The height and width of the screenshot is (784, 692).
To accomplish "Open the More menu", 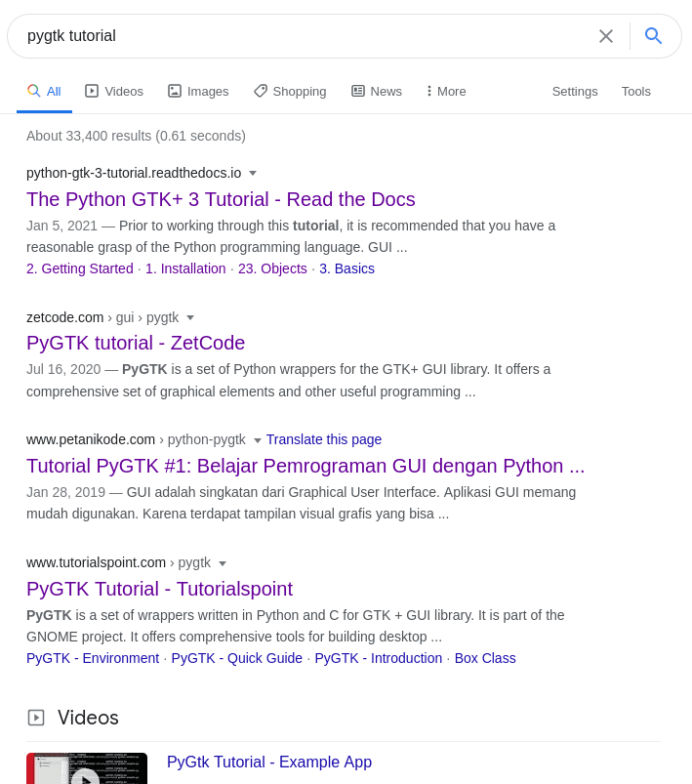I will 446,91.
